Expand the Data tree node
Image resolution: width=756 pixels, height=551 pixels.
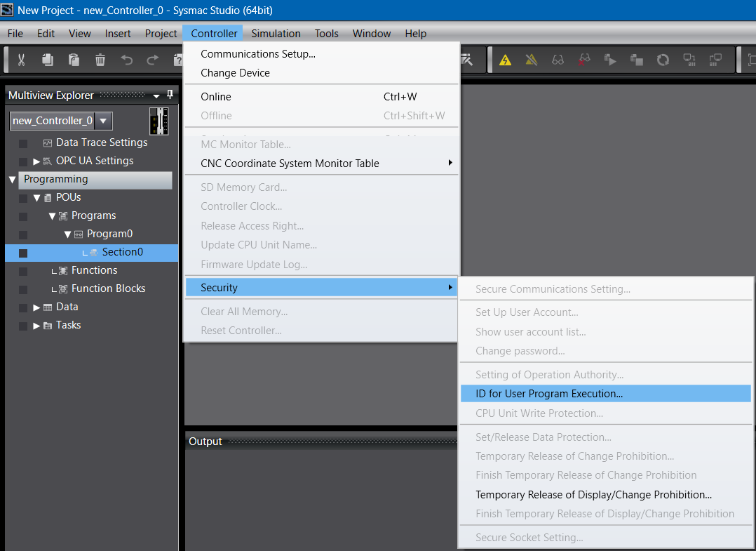click(x=36, y=307)
